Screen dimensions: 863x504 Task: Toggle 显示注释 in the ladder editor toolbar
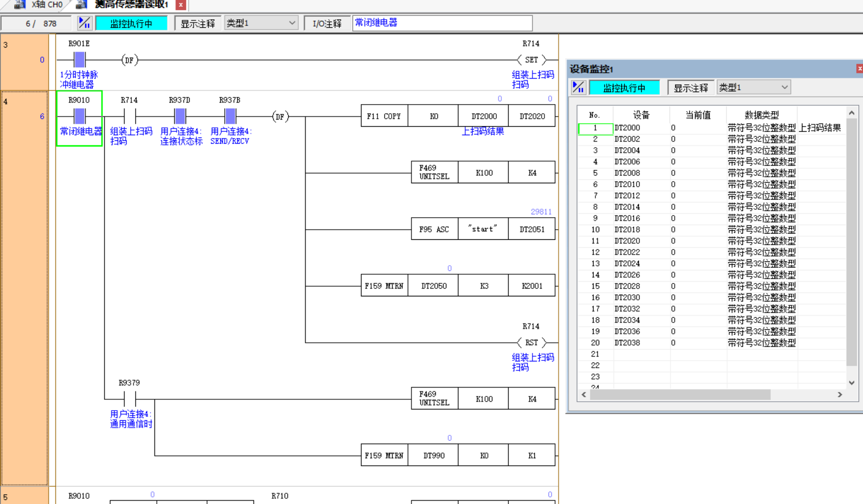pos(197,24)
